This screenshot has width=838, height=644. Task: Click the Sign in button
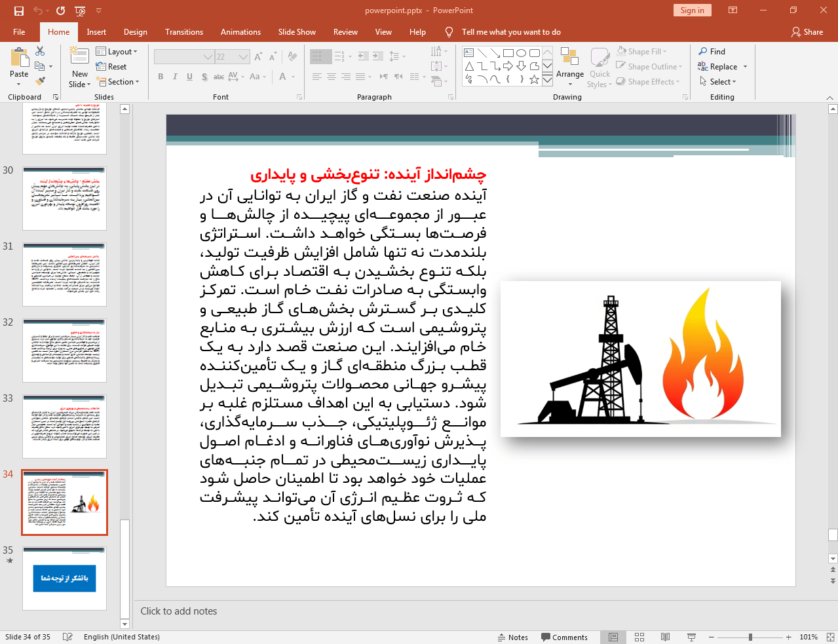(692, 10)
